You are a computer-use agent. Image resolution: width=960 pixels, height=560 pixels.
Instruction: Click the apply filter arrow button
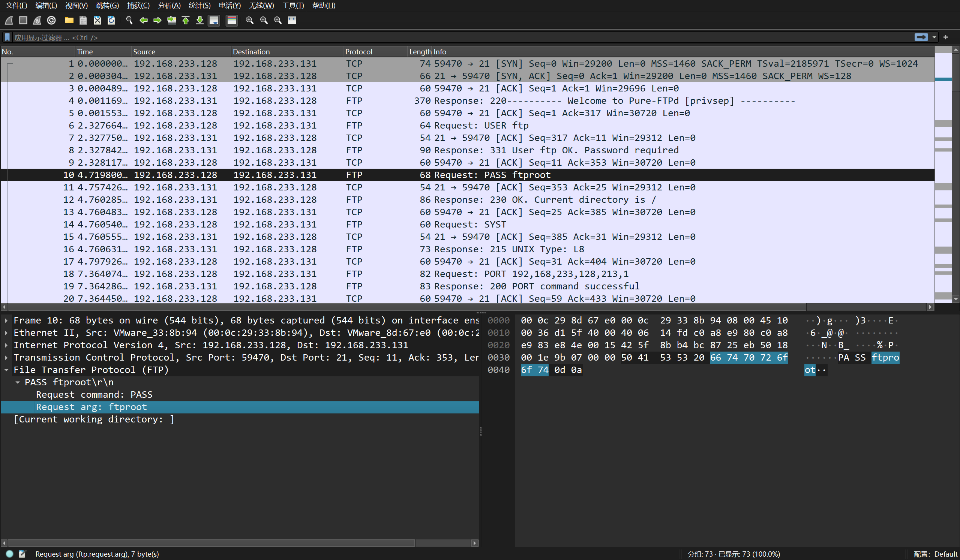coord(921,37)
